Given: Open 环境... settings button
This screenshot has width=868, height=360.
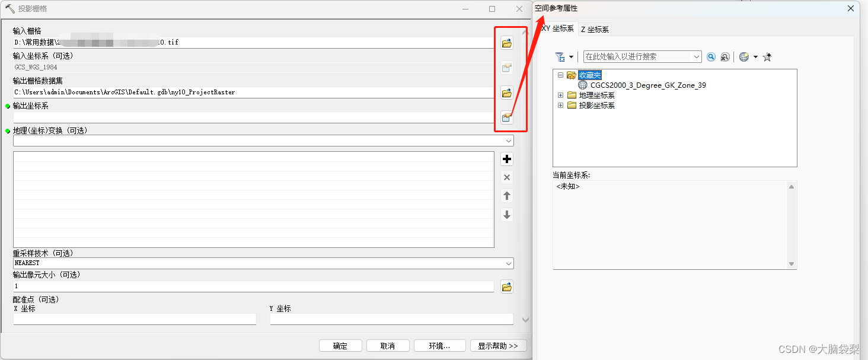Looking at the screenshot, I should (439, 346).
